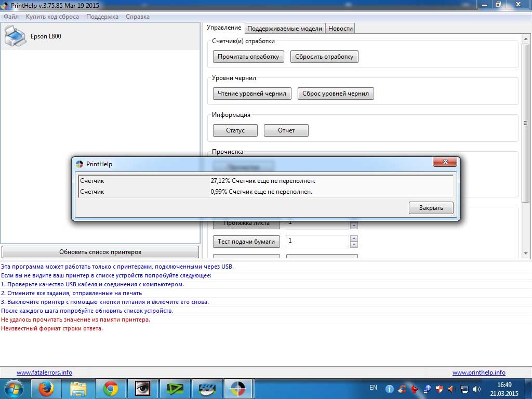Click the Epson L800 printer icon

(x=15, y=36)
